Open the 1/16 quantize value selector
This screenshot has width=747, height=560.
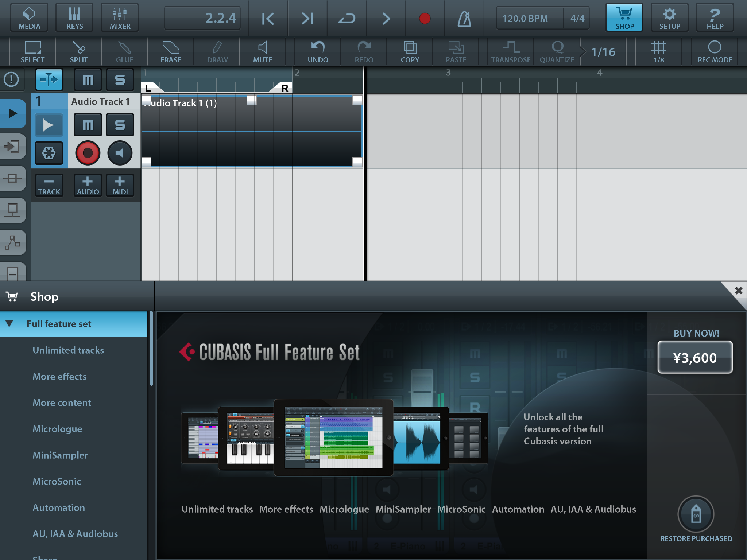pos(603,52)
